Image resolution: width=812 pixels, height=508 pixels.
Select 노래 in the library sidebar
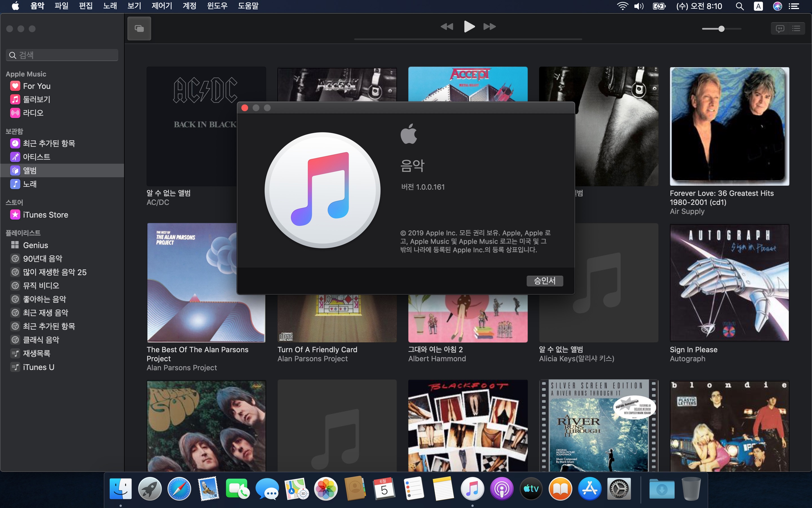62,184
